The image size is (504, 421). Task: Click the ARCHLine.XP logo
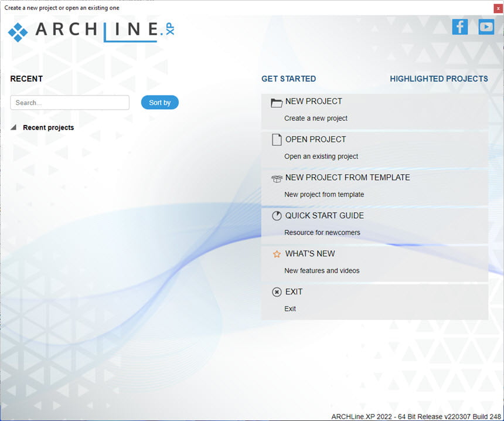pyautogui.click(x=91, y=32)
